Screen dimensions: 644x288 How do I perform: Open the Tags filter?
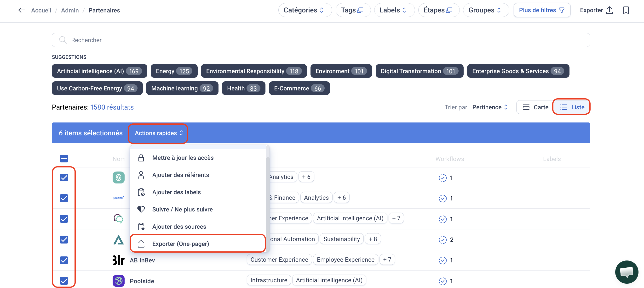353,10
